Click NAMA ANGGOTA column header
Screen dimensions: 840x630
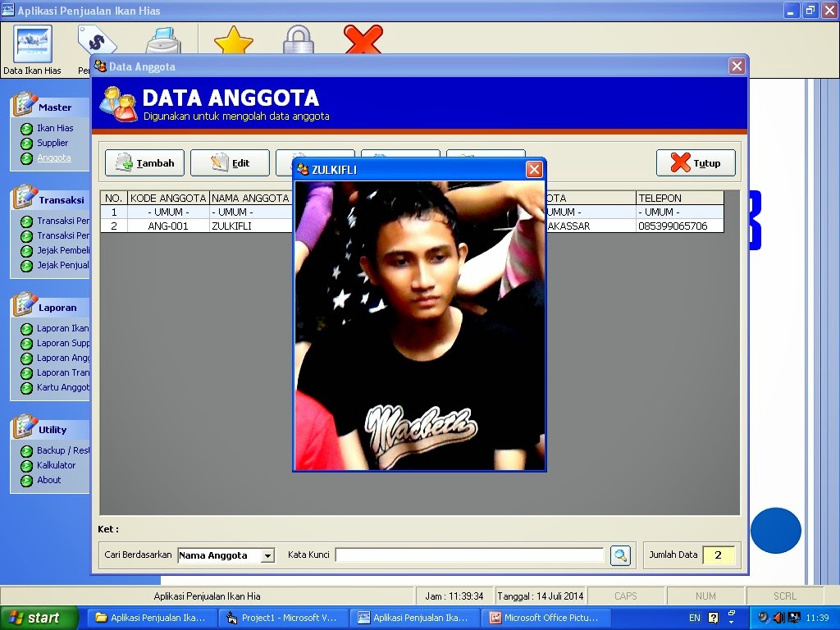tap(251, 199)
